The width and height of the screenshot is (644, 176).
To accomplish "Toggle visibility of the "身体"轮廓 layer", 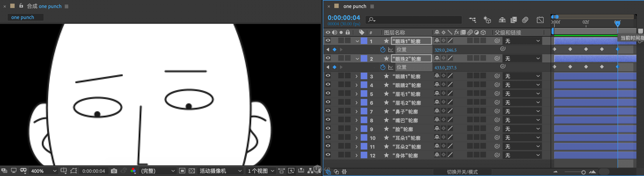I will [x=328, y=155].
